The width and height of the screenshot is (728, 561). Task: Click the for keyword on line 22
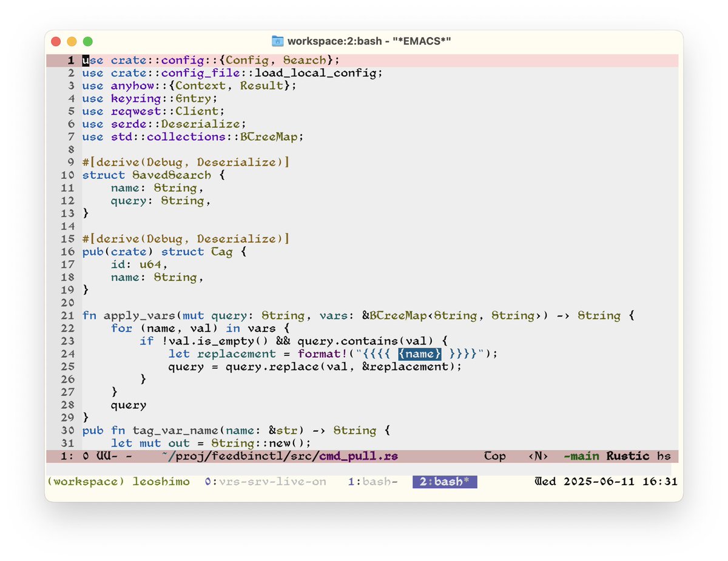(121, 328)
